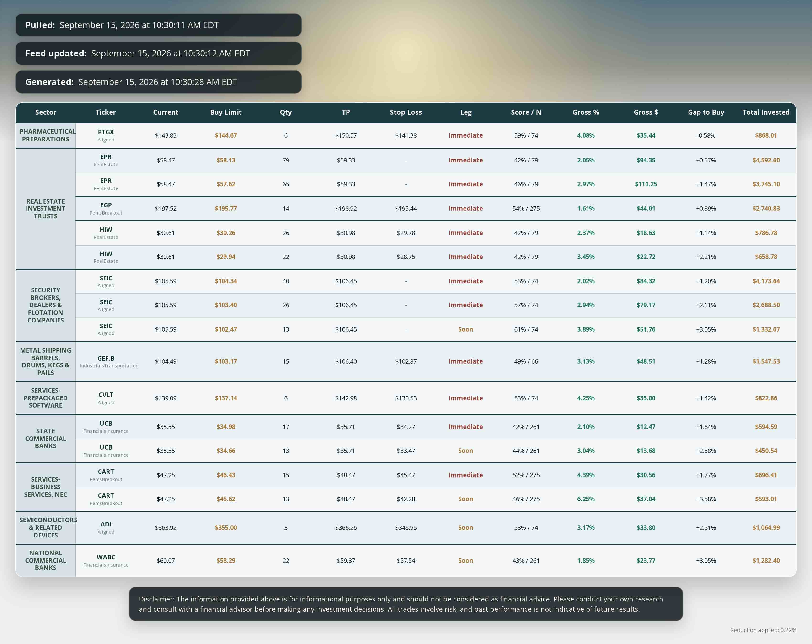Screen dimensions: 812x644
Task: Select the Gross % column header
Action: pos(586,112)
